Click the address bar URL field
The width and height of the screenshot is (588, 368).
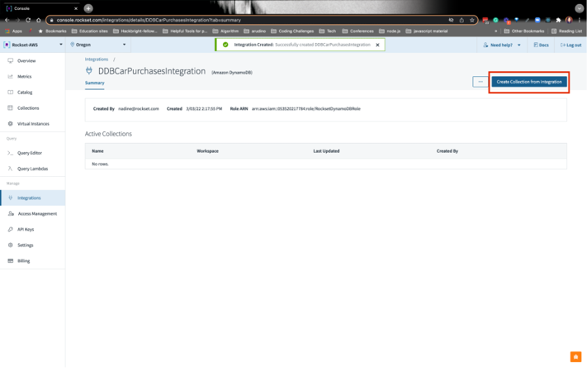(248, 20)
